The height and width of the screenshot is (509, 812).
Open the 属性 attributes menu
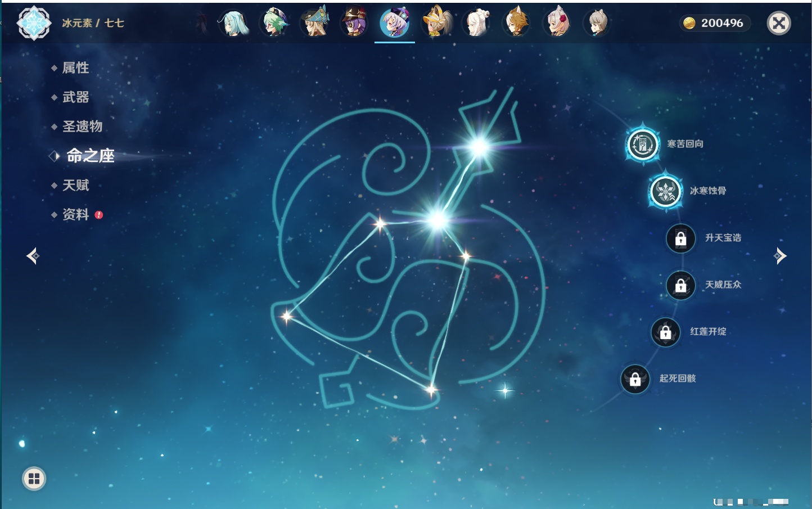pos(75,68)
